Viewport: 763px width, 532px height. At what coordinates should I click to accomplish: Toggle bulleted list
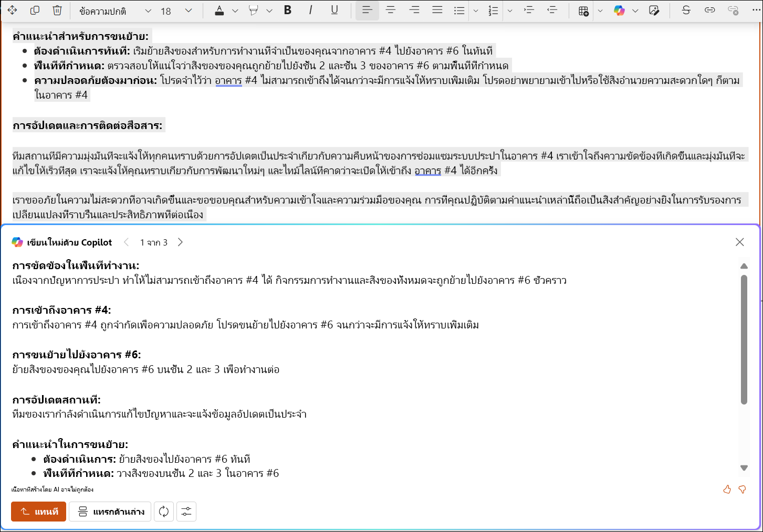(459, 10)
